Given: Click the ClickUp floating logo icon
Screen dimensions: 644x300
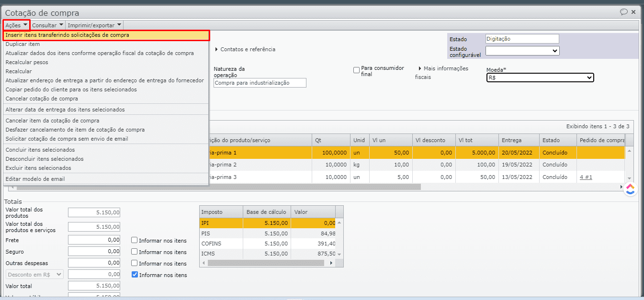Looking at the screenshot, I should [x=630, y=189].
